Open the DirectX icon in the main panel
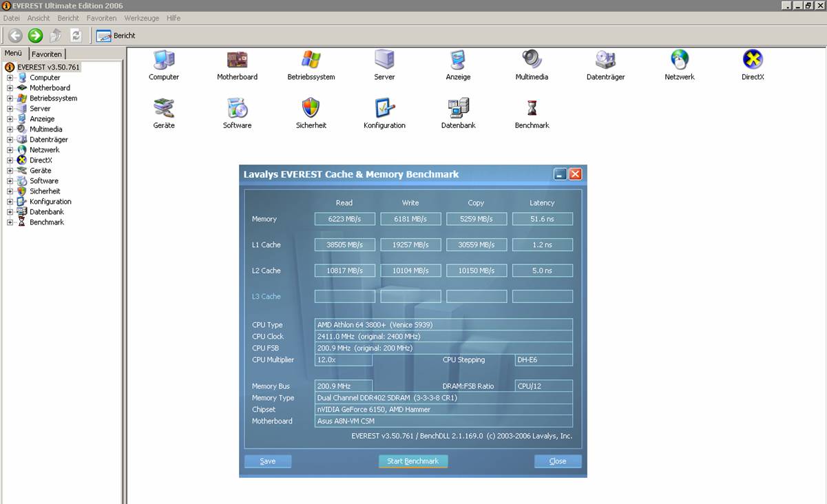Viewport: 827px width, 504px height. [x=753, y=60]
